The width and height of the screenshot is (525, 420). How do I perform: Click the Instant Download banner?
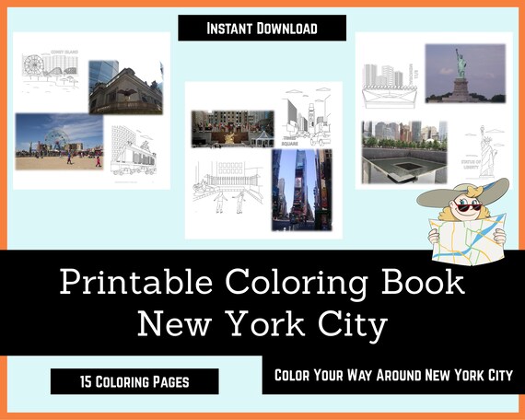click(262, 28)
